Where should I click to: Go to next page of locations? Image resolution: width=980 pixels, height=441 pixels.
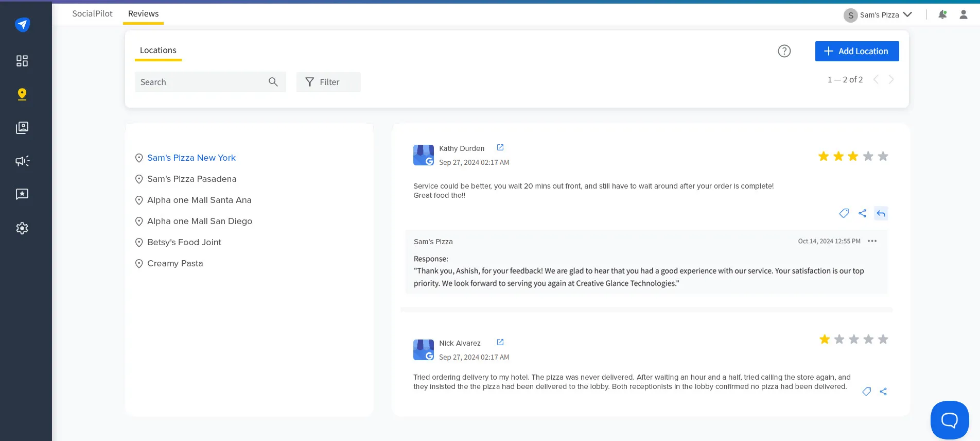891,79
